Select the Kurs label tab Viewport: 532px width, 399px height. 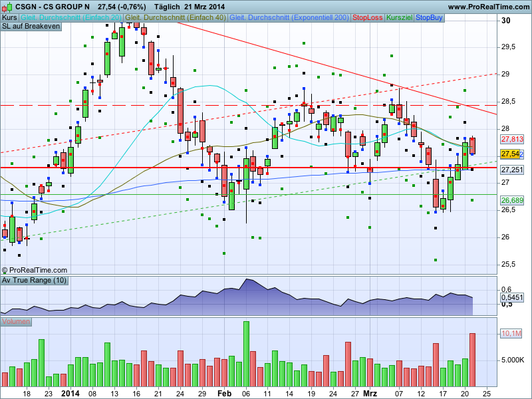(9, 18)
